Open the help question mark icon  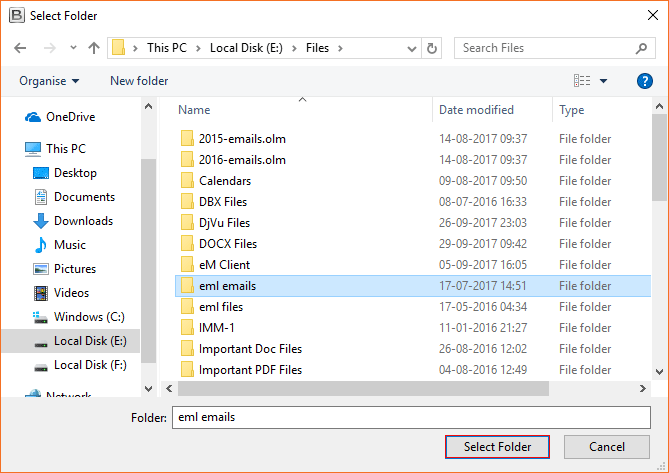click(x=644, y=81)
